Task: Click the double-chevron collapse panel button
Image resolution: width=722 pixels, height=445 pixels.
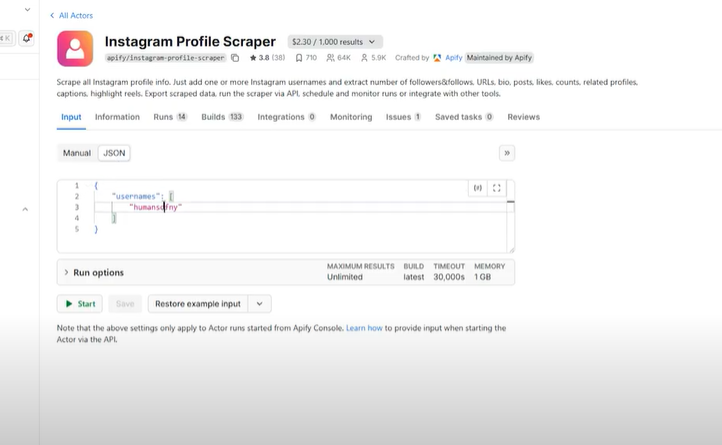Action: coord(507,153)
